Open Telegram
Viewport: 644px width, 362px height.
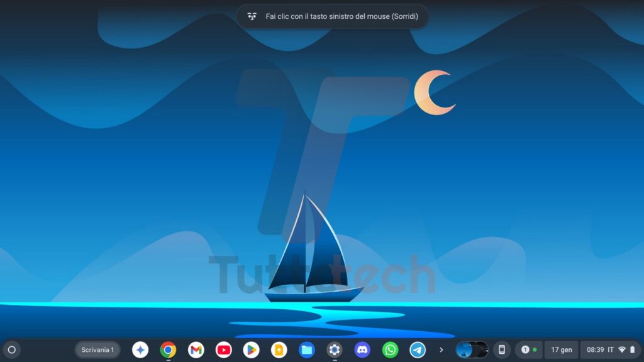click(418, 350)
